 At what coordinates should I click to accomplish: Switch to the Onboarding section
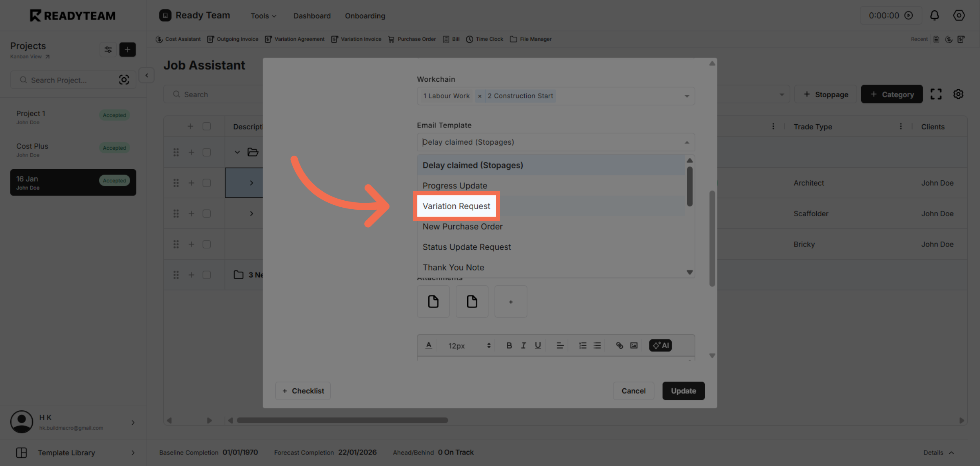(365, 16)
